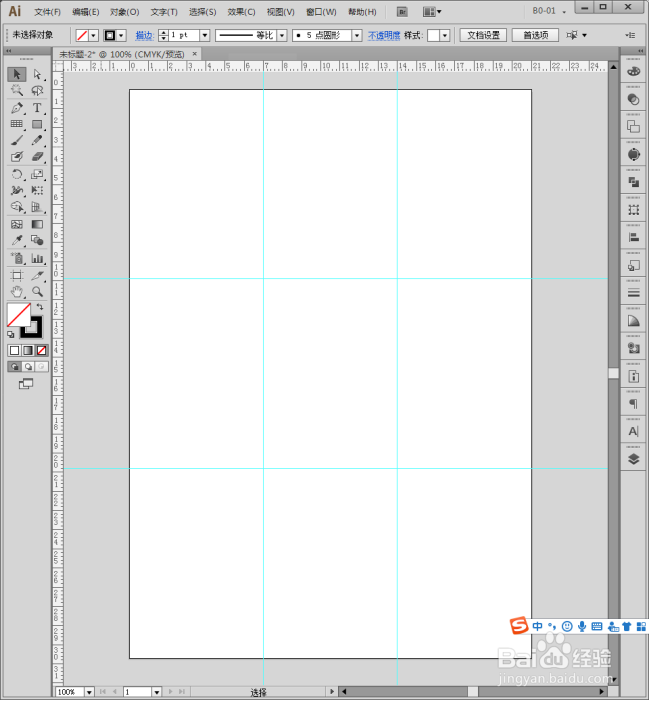Set paint mode to Color
Image resolution: width=649 pixels, height=701 pixels.
14,350
